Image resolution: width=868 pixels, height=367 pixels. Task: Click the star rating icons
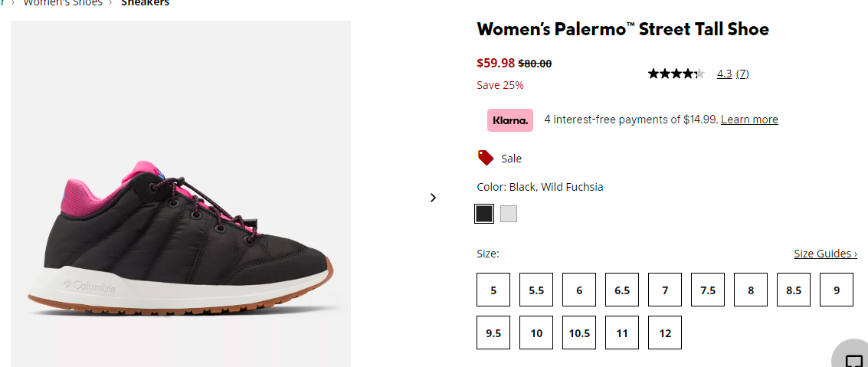point(676,74)
